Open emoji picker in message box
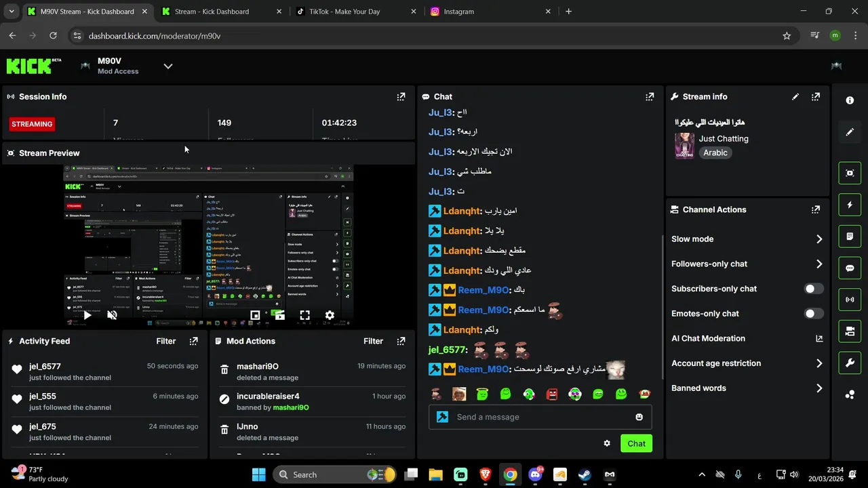Image resolution: width=868 pixels, height=488 pixels. coord(639,418)
